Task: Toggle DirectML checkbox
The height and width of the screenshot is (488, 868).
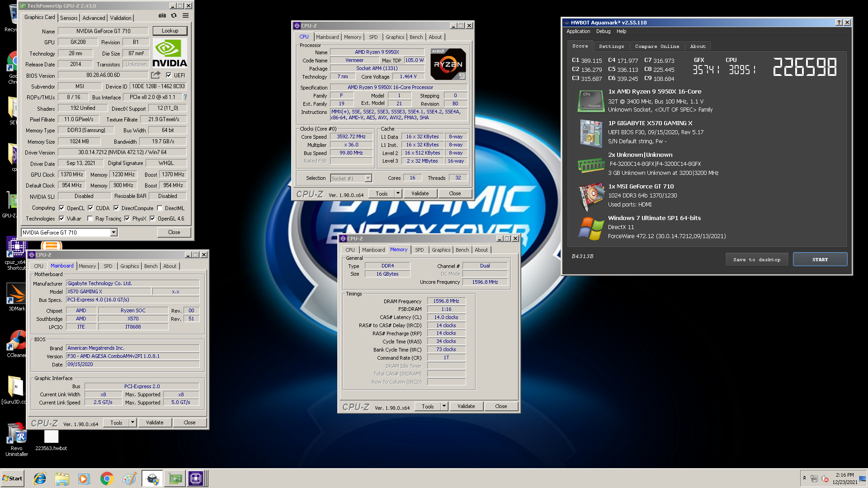Action: [160, 208]
